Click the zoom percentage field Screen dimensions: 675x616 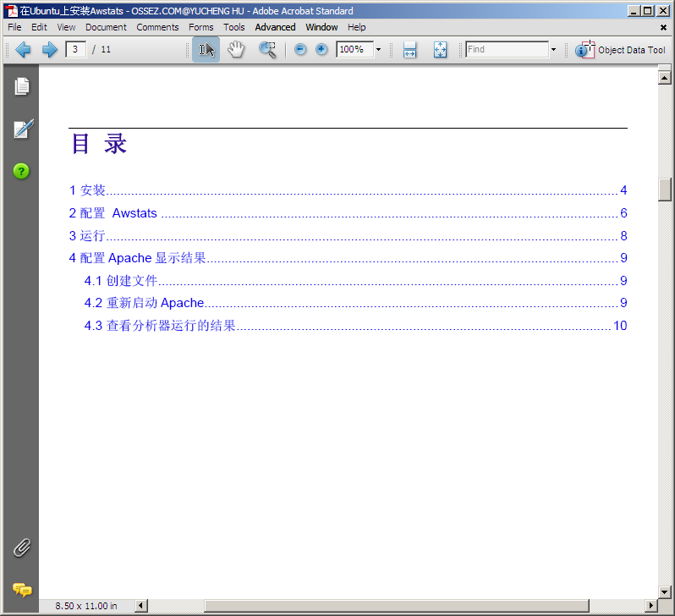pyautogui.click(x=354, y=50)
